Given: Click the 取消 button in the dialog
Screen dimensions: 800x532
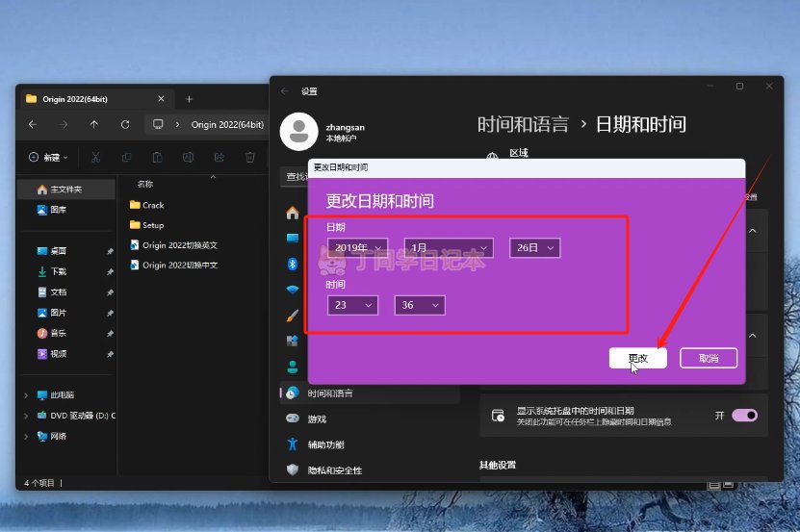Looking at the screenshot, I should tap(708, 358).
